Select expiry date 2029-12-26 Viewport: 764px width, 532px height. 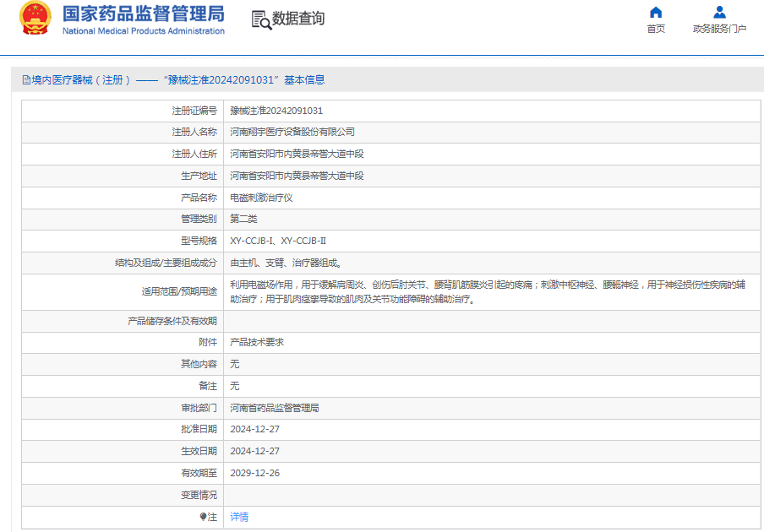[255, 473]
